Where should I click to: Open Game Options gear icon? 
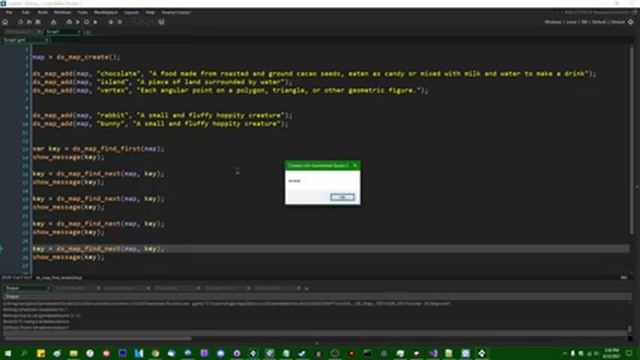(x=111, y=22)
